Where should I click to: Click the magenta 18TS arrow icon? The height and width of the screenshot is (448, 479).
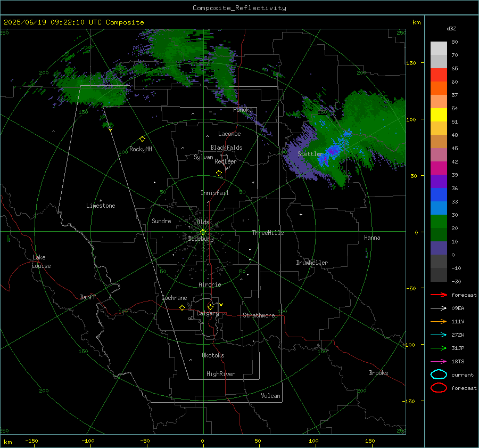(x=439, y=362)
